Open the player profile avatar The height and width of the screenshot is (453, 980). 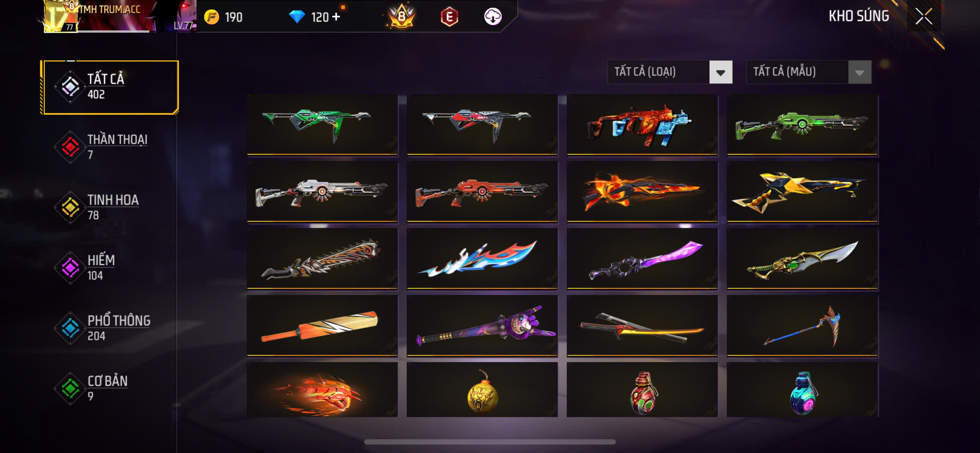click(61, 17)
